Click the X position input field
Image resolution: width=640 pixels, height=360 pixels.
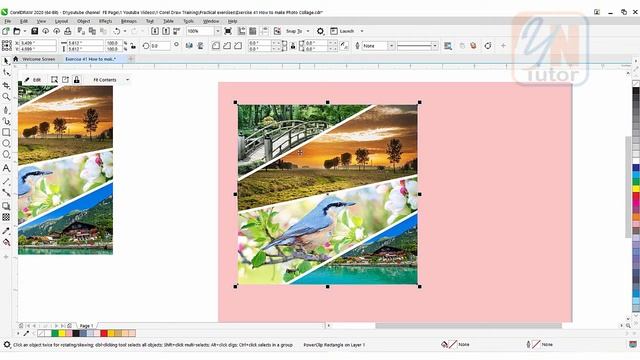pos(37,43)
